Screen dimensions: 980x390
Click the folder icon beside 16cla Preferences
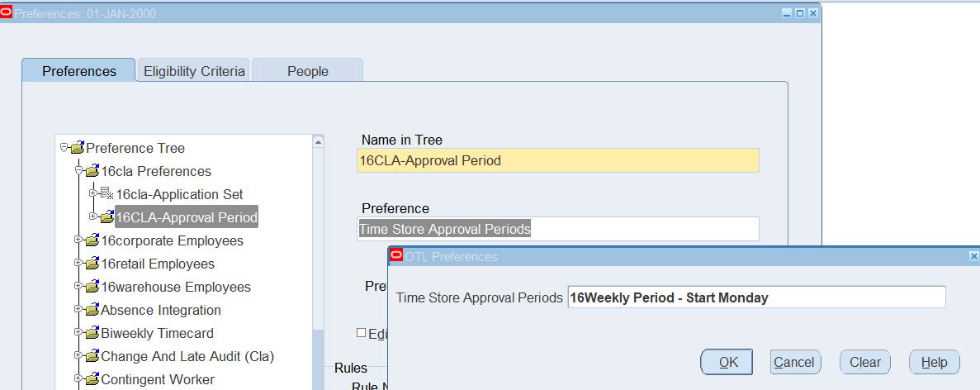pyautogui.click(x=92, y=172)
